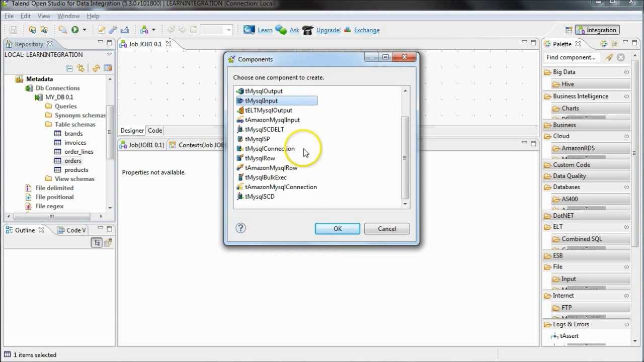644x362 pixels.
Task: Select the Job(JOB1 0.1) properties tab
Action: (142, 145)
